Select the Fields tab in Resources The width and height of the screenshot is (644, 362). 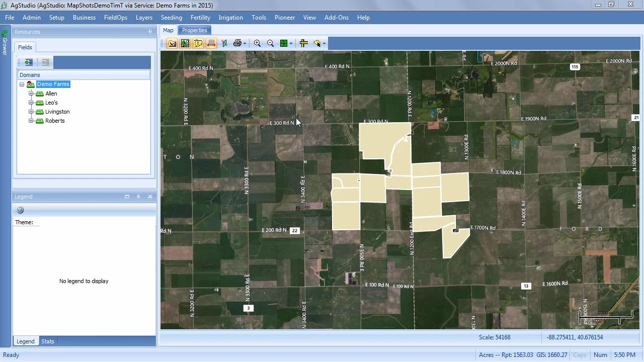coord(25,47)
